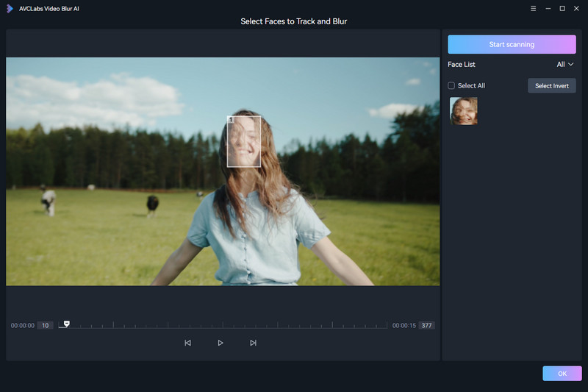Minimize the AVCLabs window

(x=548, y=8)
